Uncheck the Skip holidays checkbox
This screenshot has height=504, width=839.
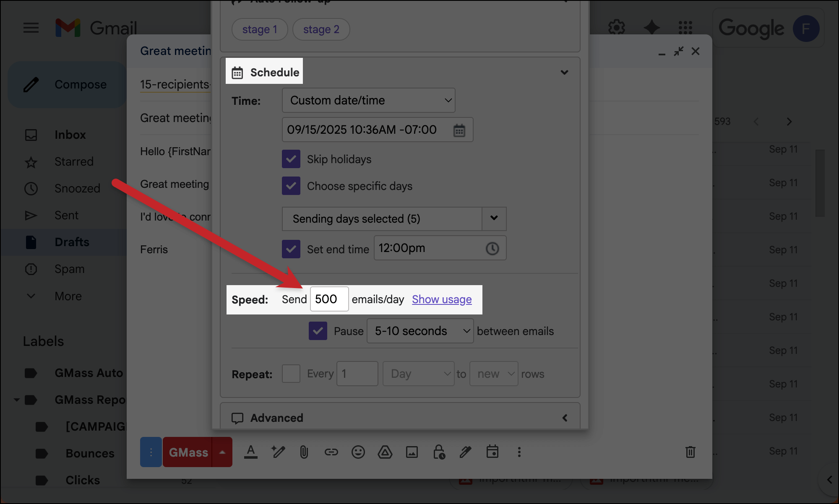[291, 159]
